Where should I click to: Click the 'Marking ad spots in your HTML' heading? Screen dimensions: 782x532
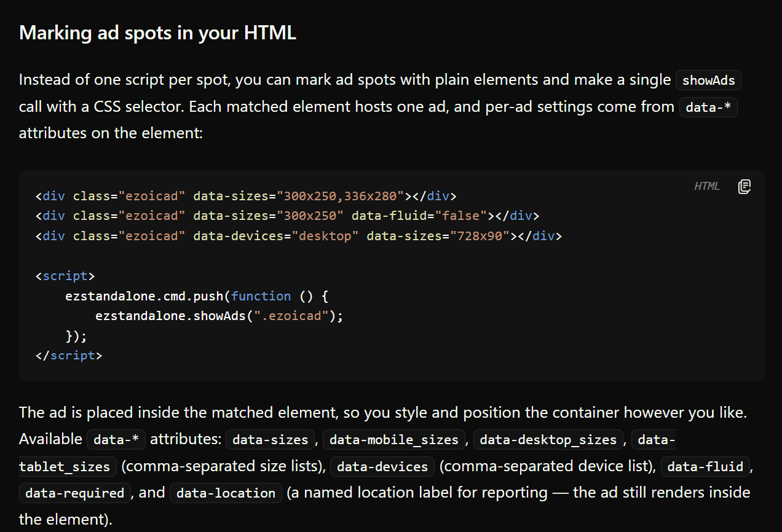click(157, 33)
